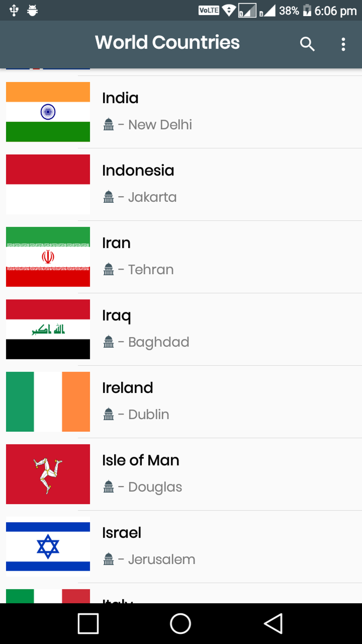This screenshot has height=644, width=362.
Task: Open the three-dot overflow menu
Action: [x=343, y=44]
